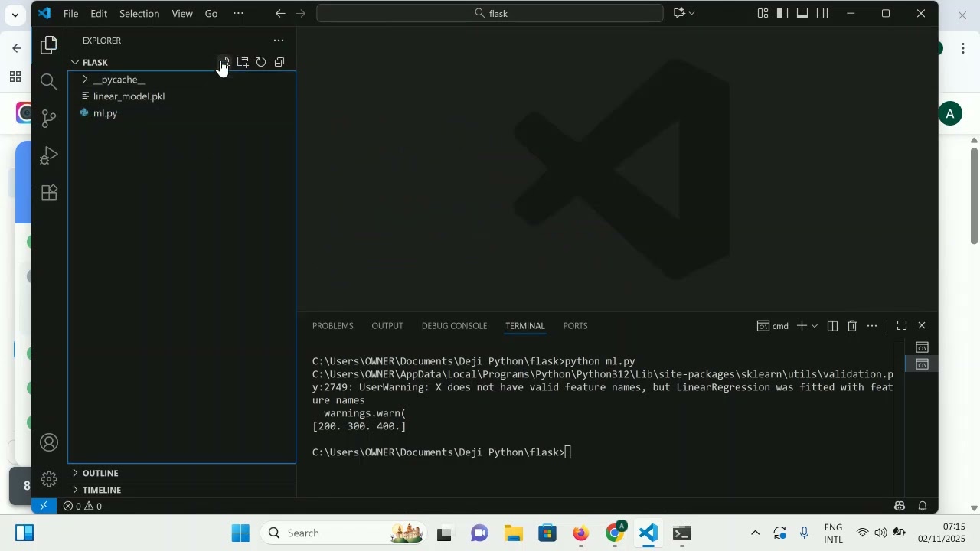Select the first cmd terminal in list

coord(922,347)
